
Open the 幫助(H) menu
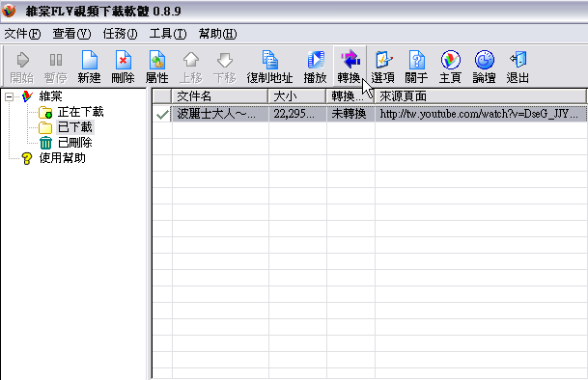(217, 34)
